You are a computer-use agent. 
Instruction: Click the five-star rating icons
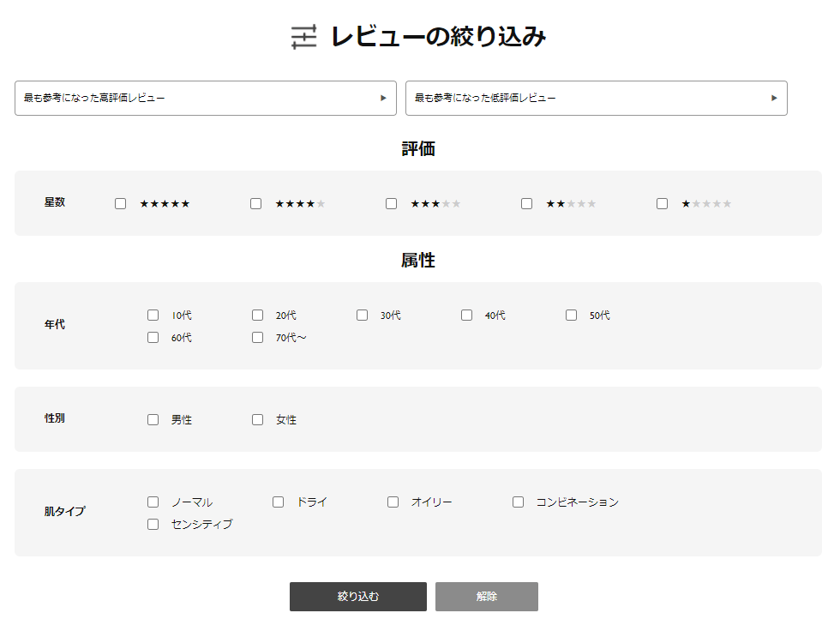165,204
